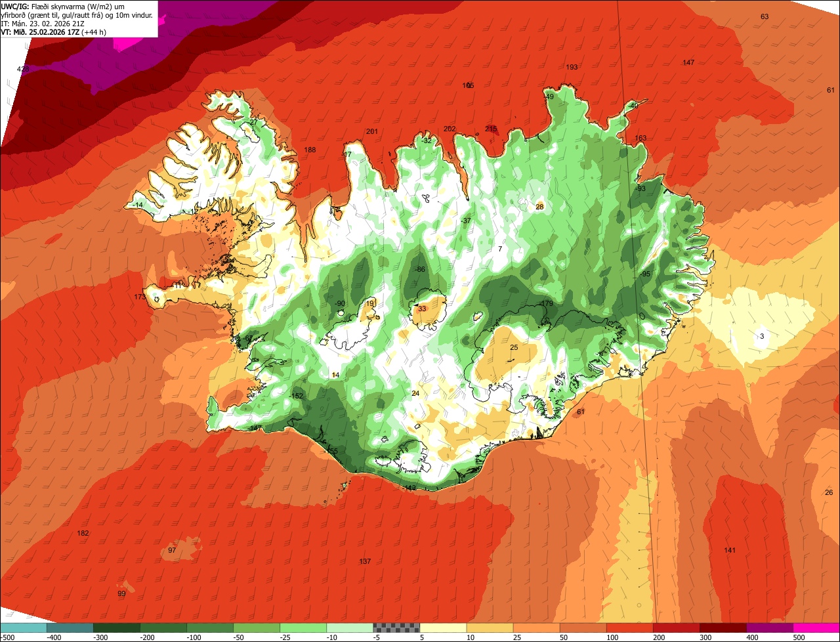Click the '147' value on the map
Screen dimensions: 840x642
[x=688, y=62]
